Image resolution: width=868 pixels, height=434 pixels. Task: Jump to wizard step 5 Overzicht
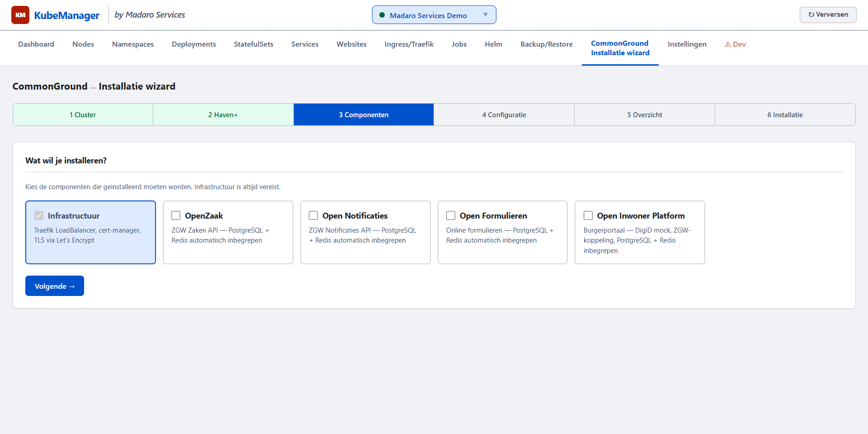(645, 114)
